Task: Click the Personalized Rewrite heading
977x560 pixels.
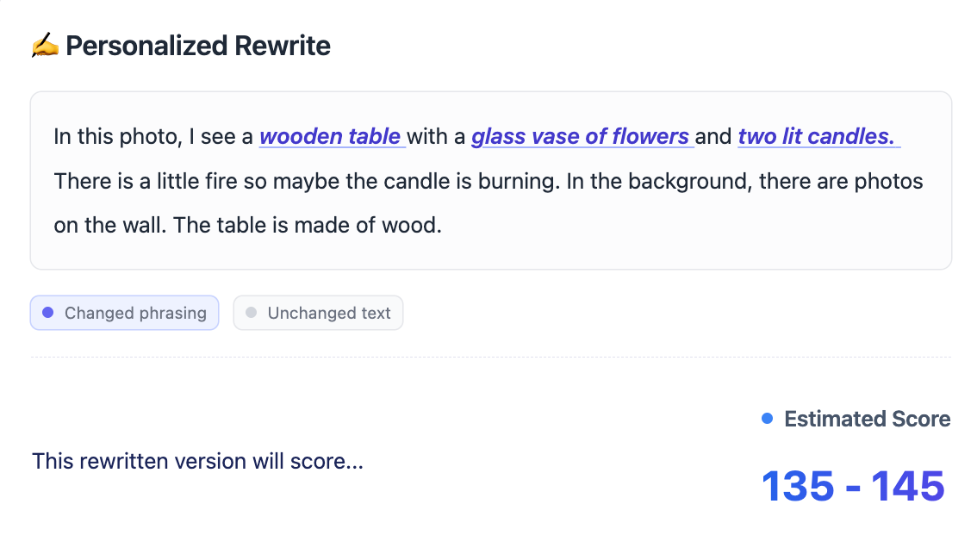Action: click(198, 46)
